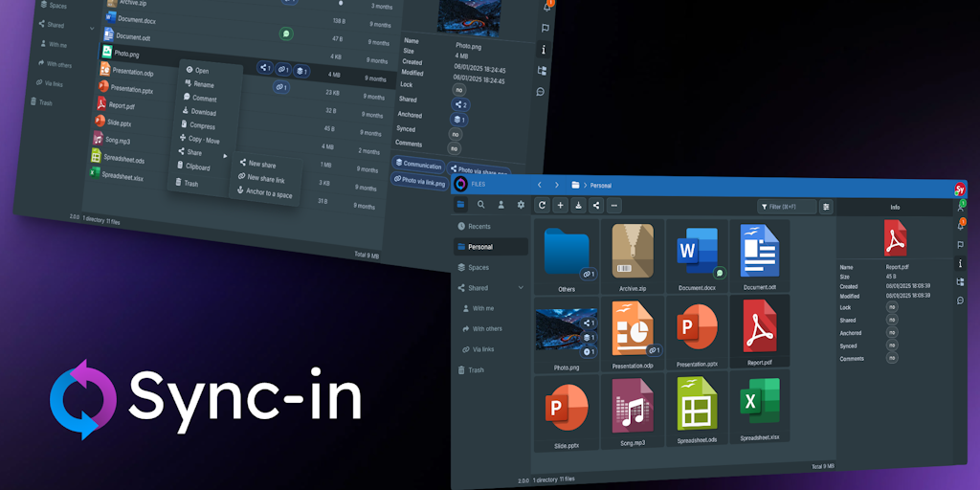Select the info icon in front window right bar

click(961, 263)
